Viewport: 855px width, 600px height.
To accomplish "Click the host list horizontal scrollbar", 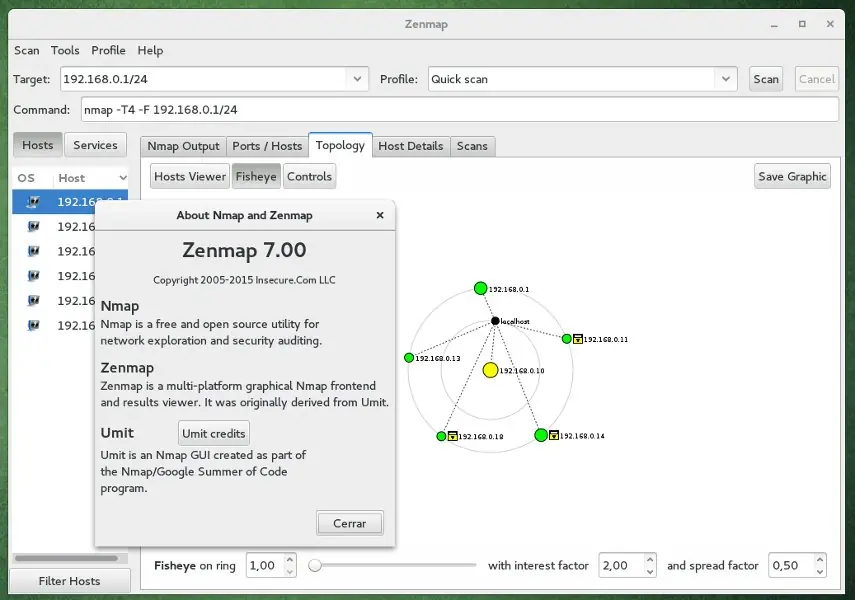I will (x=67, y=558).
